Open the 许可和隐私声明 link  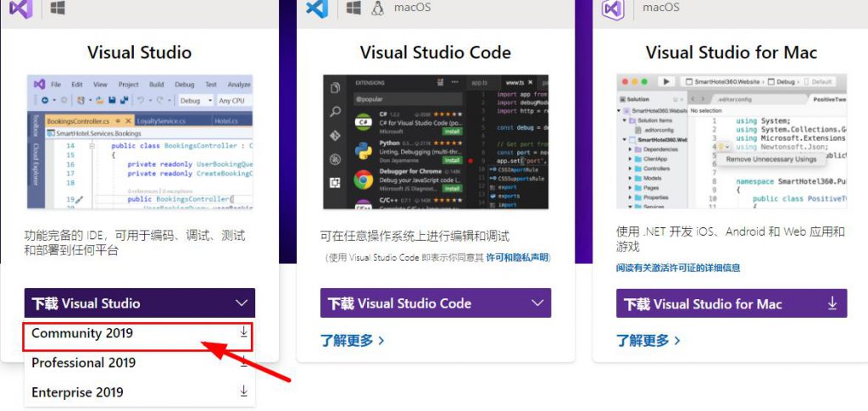[x=517, y=258]
